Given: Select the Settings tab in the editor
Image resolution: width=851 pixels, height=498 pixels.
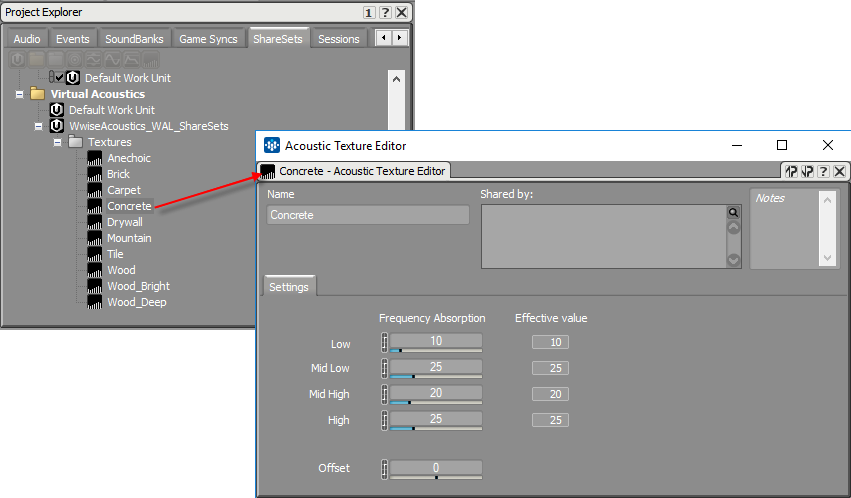Looking at the screenshot, I should click(x=289, y=287).
